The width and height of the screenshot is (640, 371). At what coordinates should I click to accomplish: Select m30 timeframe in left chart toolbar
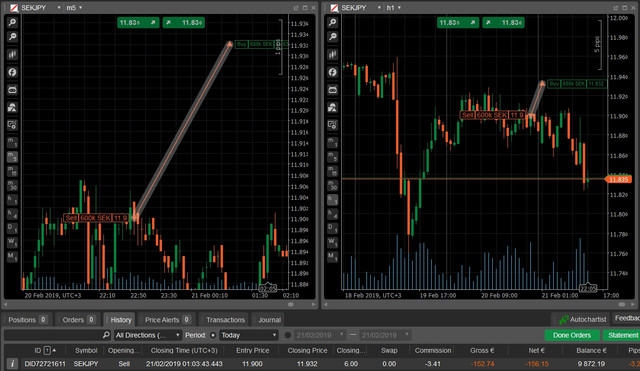click(x=12, y=185)
